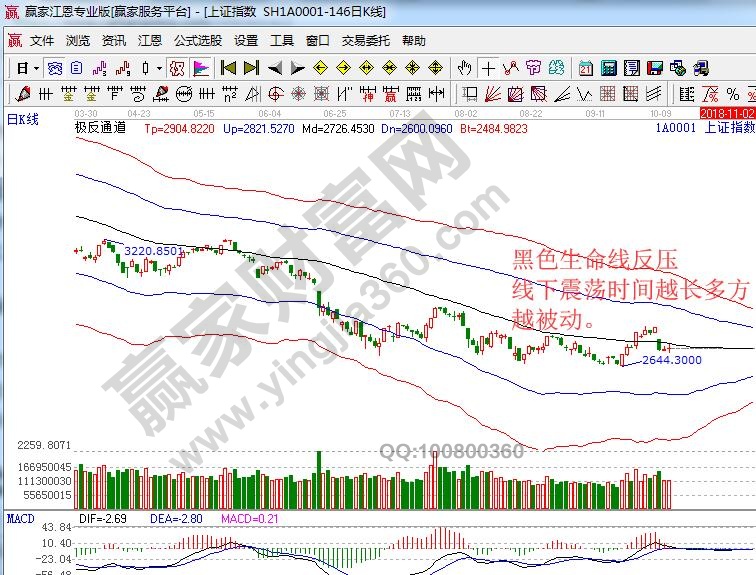Open the 交易委托 menu
This screenshot has height=575, width=756.
[x=366, y=41]
